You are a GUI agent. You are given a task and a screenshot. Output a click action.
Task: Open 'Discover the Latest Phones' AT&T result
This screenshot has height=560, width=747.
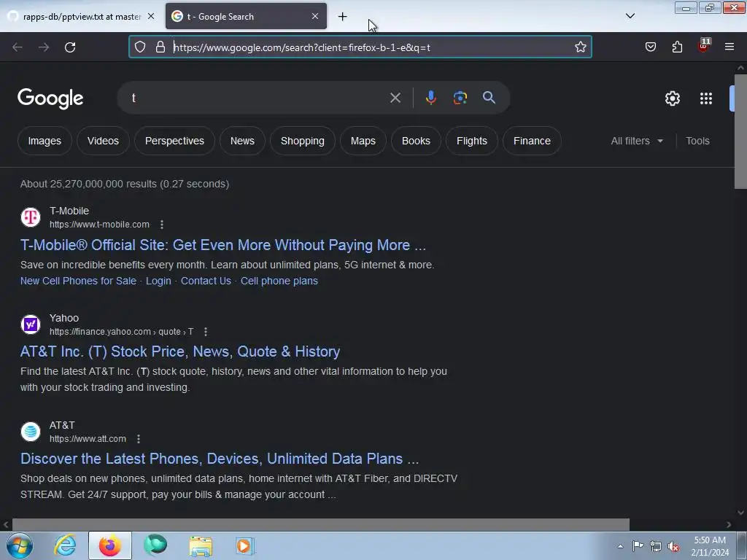point(220,459)
